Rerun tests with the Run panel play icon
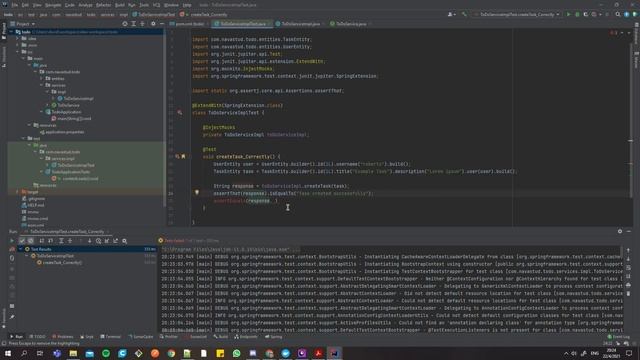 click(x=12, y=241)
